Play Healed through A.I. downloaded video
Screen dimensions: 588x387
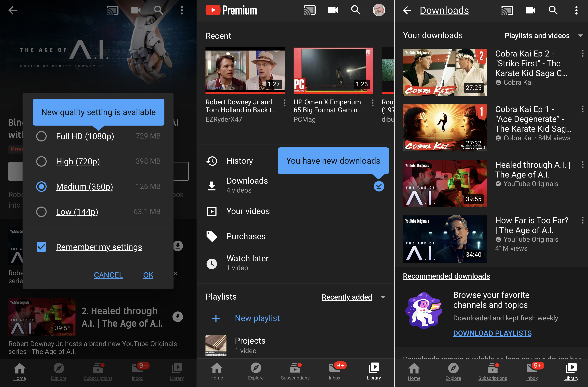click(x=445, y=183)
